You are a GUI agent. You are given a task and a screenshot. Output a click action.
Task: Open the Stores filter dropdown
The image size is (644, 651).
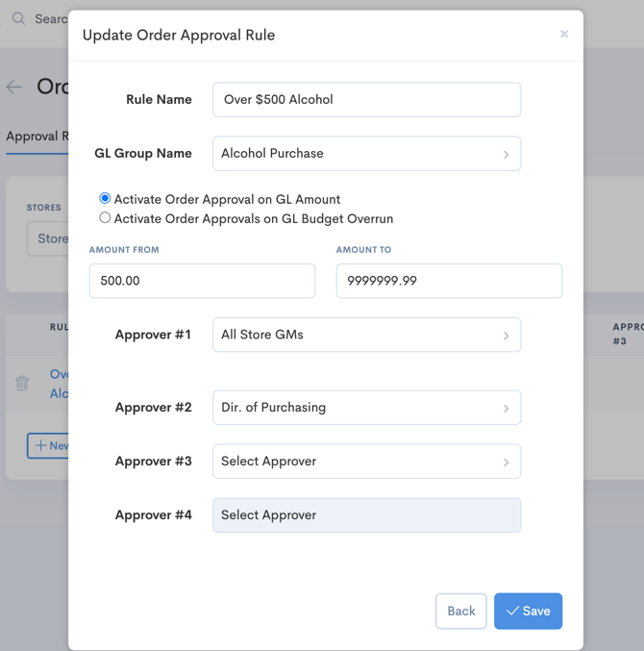[48, 238]
